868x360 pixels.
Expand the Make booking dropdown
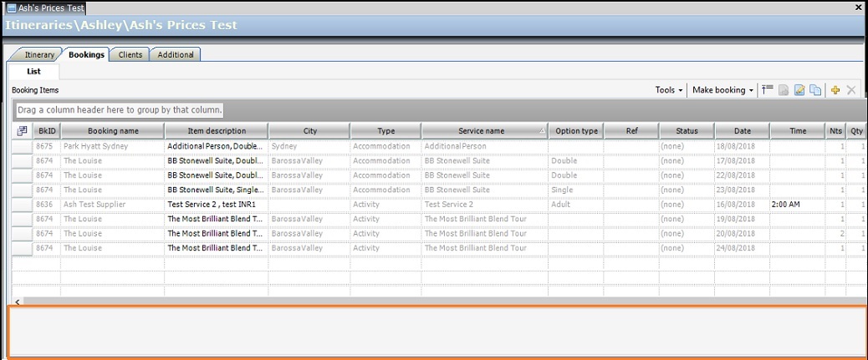723,90
